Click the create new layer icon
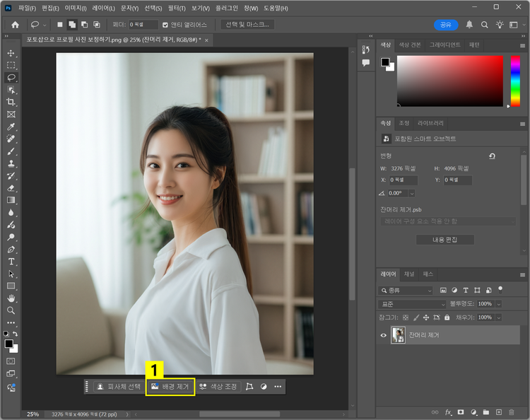 (x=499, y=412)
